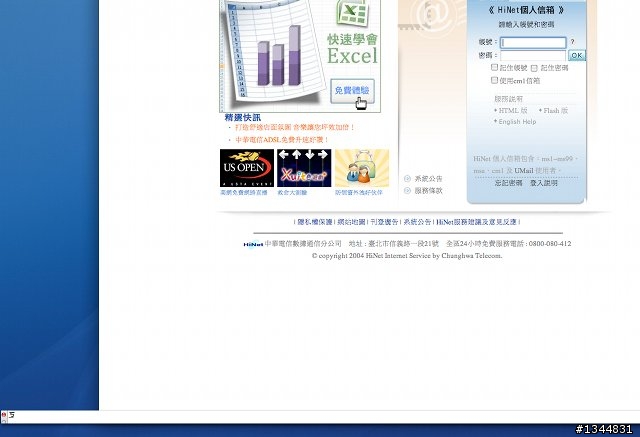Click the HiNet logo in the footer
Viewport: 640px width, 437px height.
coord(253,244)
